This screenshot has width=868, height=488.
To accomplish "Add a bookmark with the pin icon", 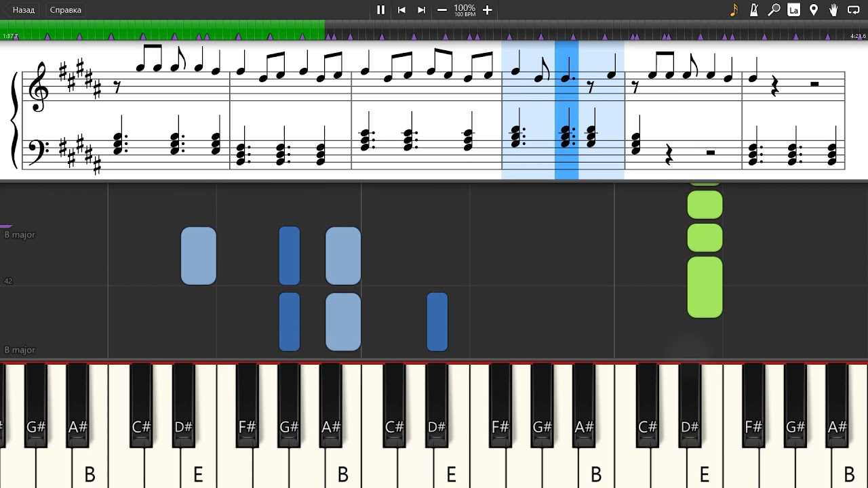I will tap(814, 9).
